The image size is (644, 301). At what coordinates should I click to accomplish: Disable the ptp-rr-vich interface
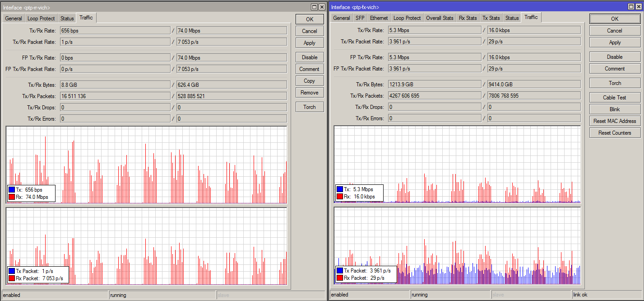pyautogui.click(x=310, y=57)
